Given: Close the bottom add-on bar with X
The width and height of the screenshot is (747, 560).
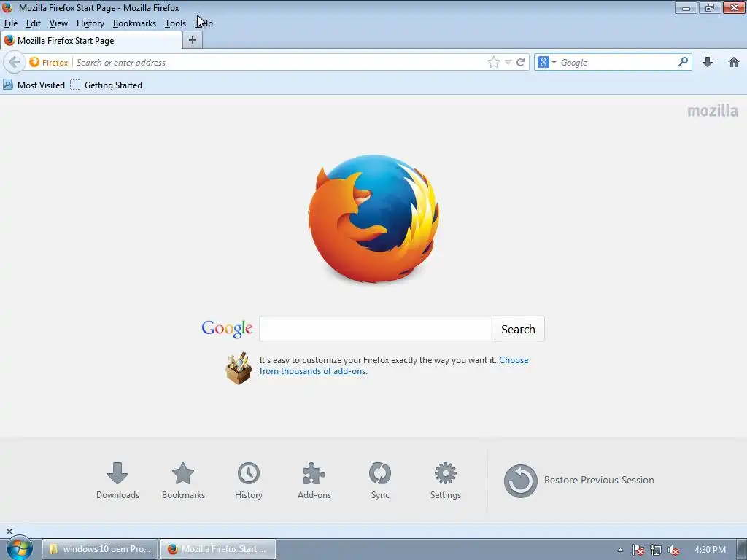Looking at the screenshot, I should click(x=9, y=532).
